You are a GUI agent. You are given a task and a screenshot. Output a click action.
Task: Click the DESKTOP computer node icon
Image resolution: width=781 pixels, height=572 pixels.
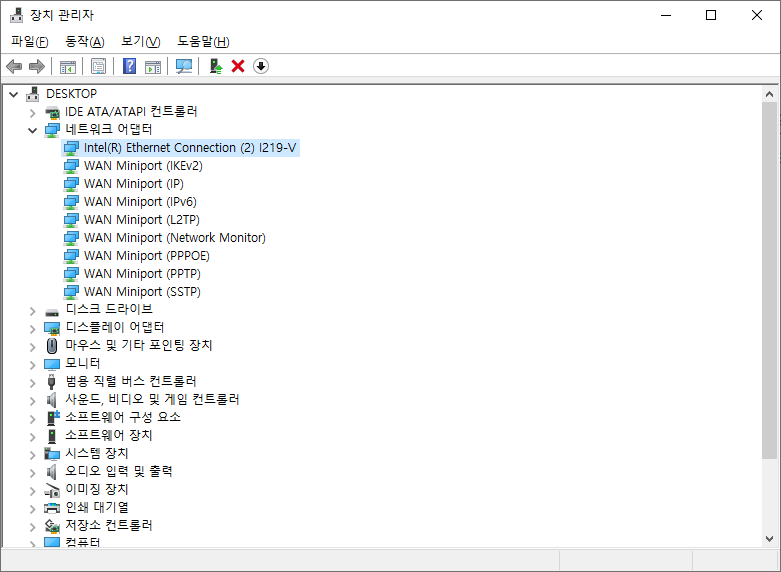point(32,94)
